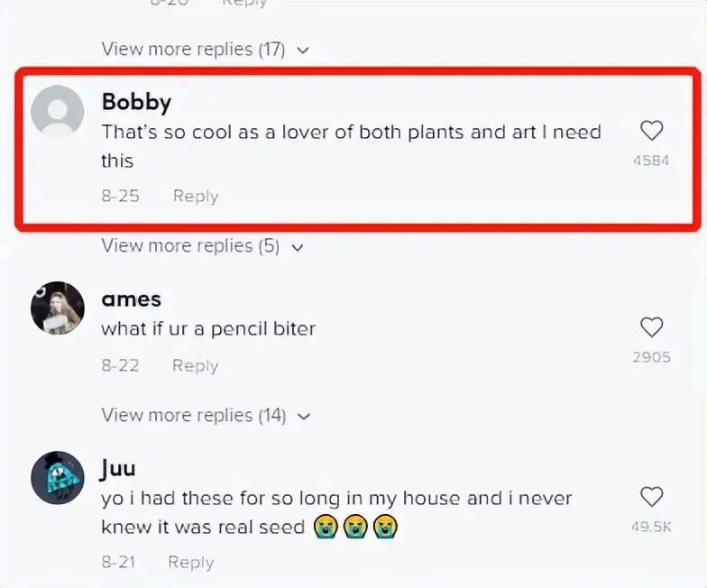Reply to Bobby's comment
Image resolution: width=707 pixels, height=588 pixels.
click(196, 196)
